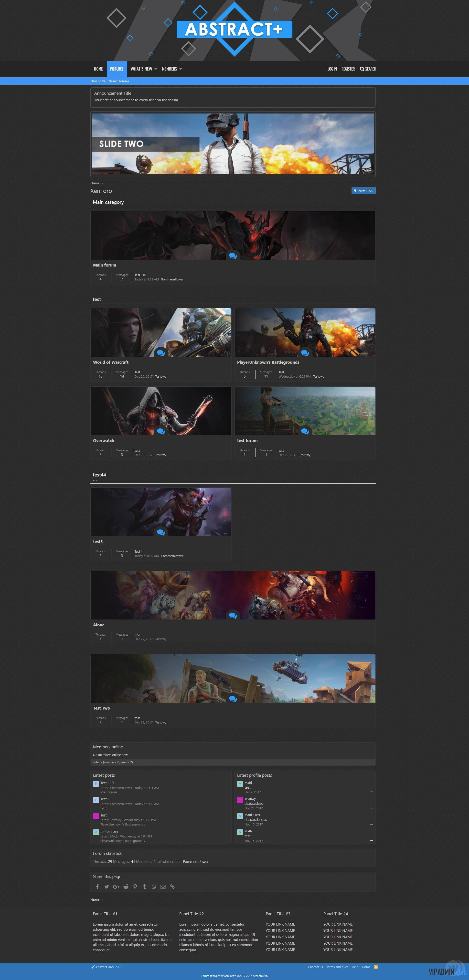Open the Members online heading
This screenshot has width=469, height=980.
108,747
